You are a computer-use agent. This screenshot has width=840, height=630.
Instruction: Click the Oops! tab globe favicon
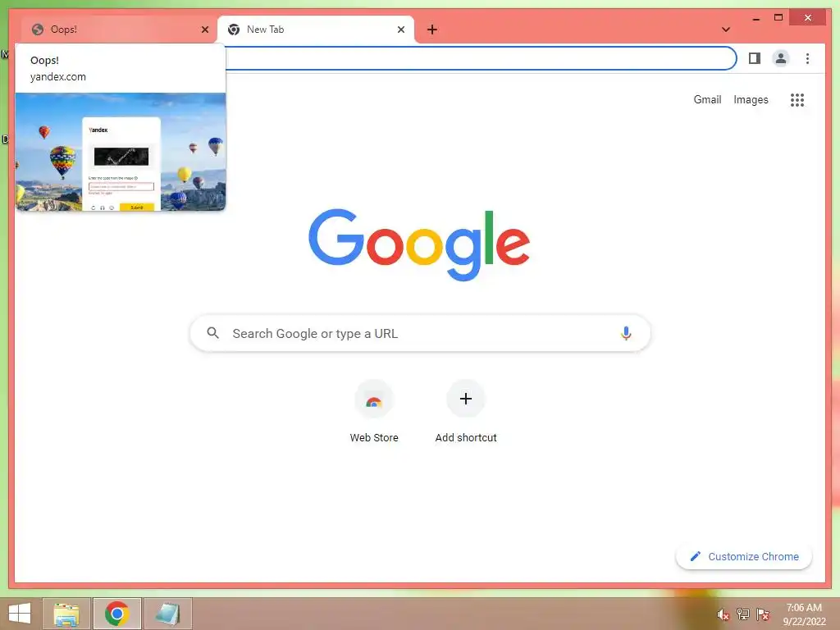[38, 30]
